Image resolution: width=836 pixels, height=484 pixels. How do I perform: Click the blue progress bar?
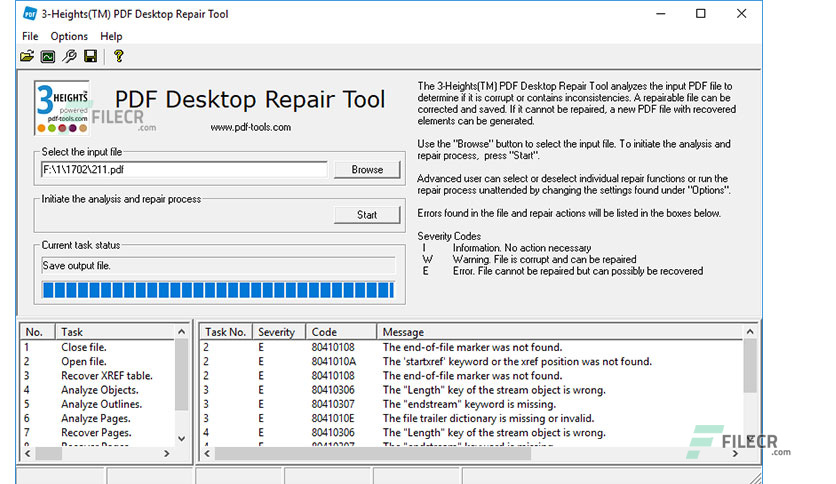click(219, 290)
